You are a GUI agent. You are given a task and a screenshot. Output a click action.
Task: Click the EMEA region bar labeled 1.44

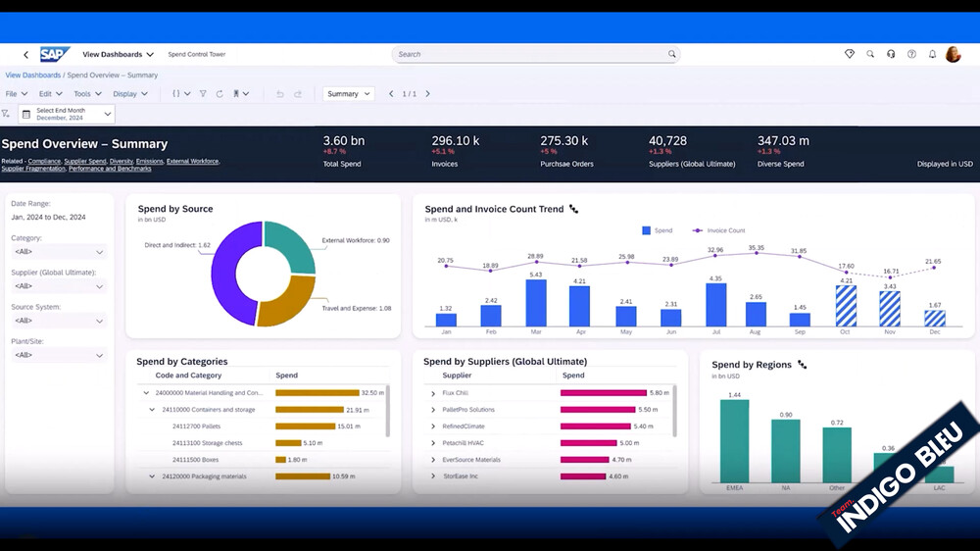point(734,441)
